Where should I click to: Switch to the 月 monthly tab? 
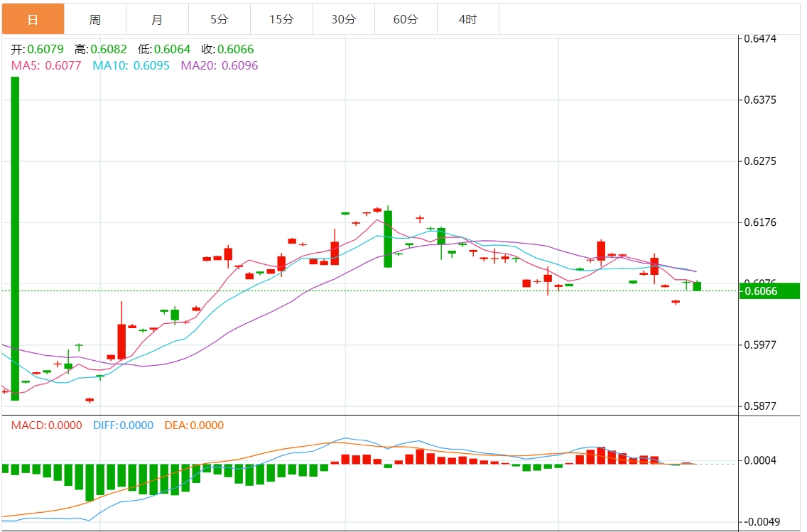click(x=158, y=19)
